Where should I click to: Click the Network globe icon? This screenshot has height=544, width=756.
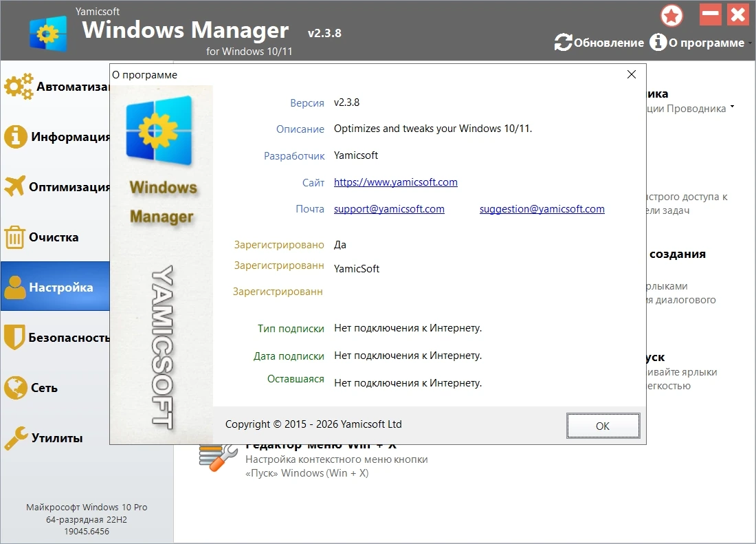tap(15, 387)
